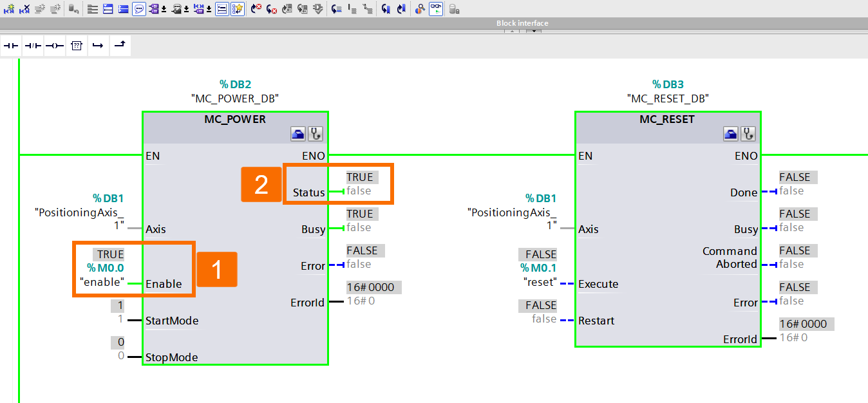This screenshot has height=403, width=868.
Task: Insert an output coil element
Action: coord(54,45)
